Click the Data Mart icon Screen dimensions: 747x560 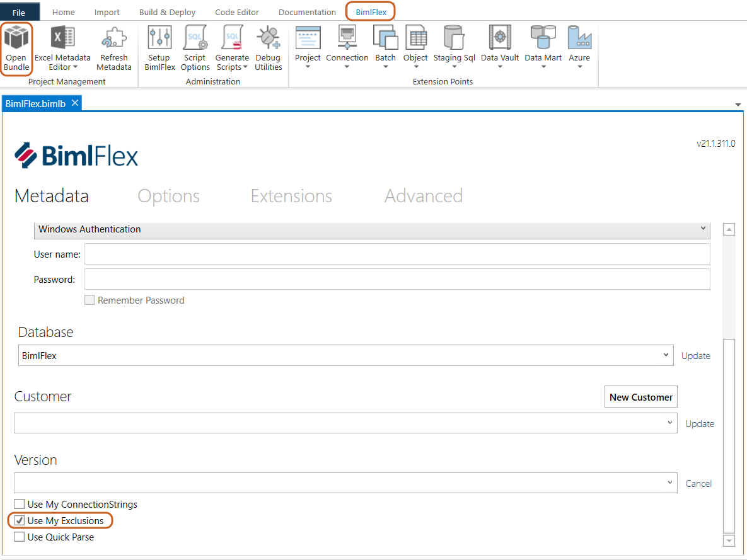pos(543,38)
